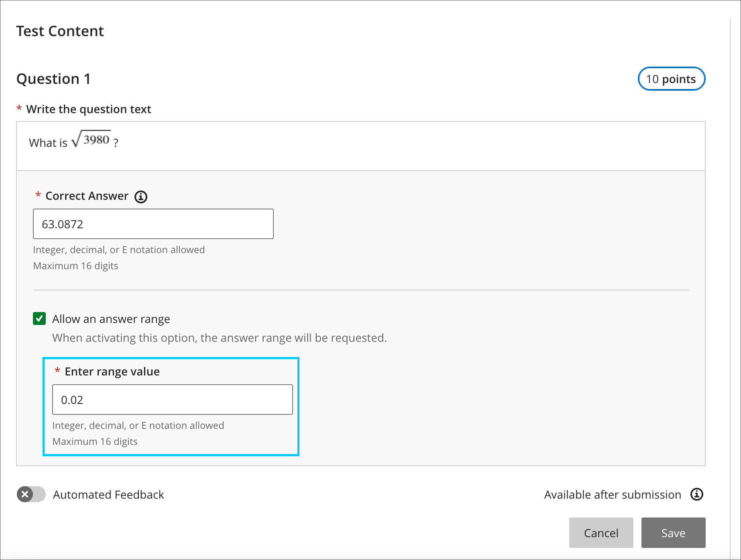Screen dimensions: 741x560
Task: Click the Correct Answer label text
Action: 87,196
